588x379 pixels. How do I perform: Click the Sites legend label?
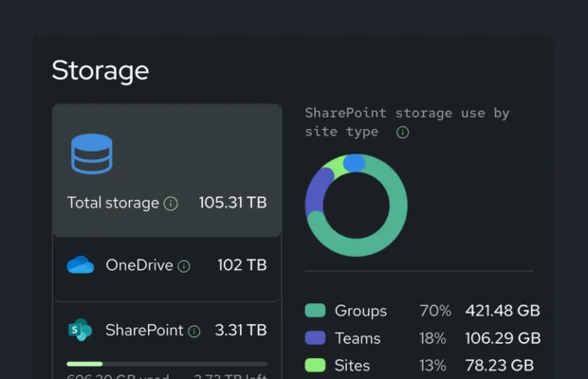[x=352, y=366]
